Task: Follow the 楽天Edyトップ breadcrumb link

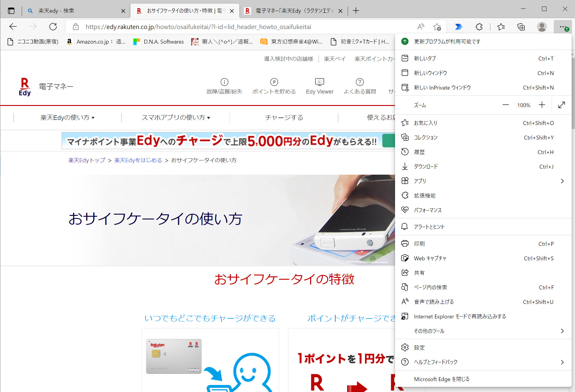Action: (87, 160)
